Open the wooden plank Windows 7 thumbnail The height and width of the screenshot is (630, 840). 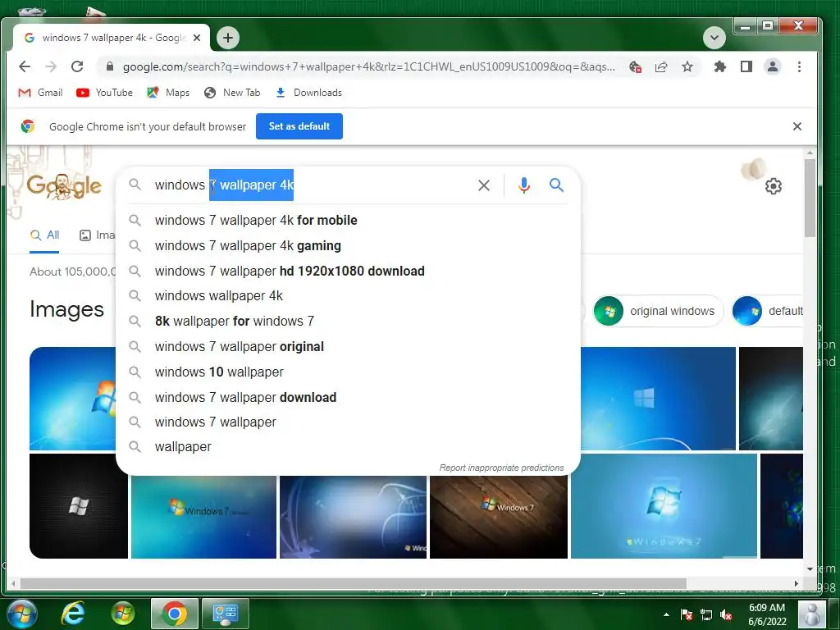pyautogui.click(x=498, y=517)
